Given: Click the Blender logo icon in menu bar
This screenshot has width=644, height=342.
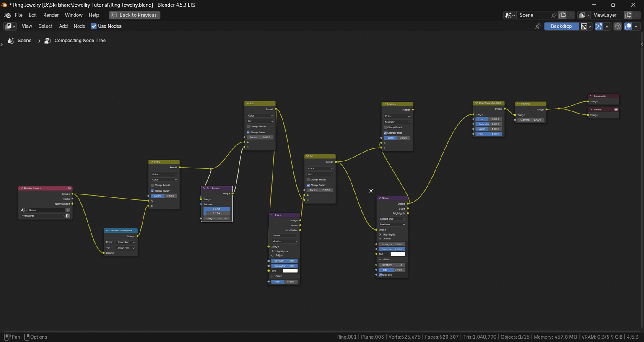Looking at the screenshot, I should coord(8,15).
